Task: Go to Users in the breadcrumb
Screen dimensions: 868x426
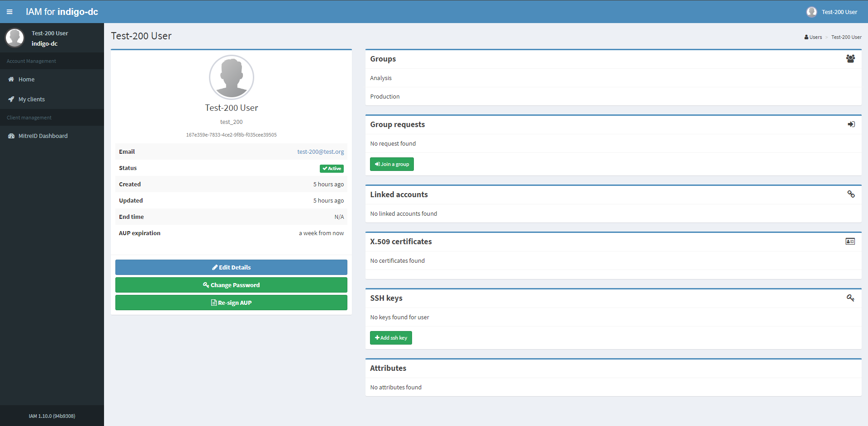Action: tap(815, 37)
